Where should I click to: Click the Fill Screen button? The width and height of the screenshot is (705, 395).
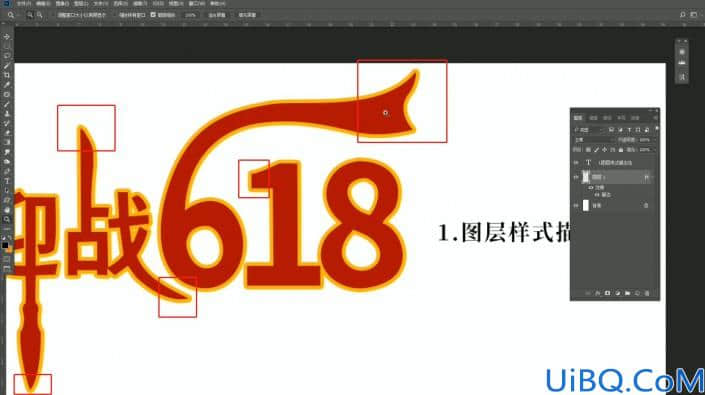point(247,15)
